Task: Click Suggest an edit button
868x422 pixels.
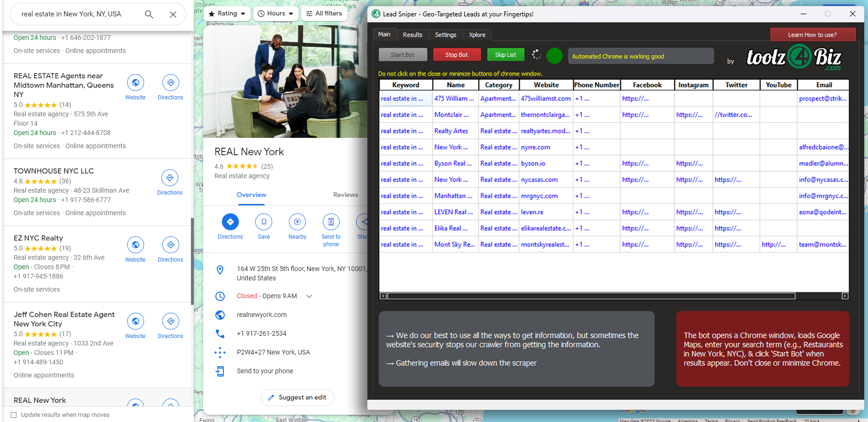Action: [297, 398]
